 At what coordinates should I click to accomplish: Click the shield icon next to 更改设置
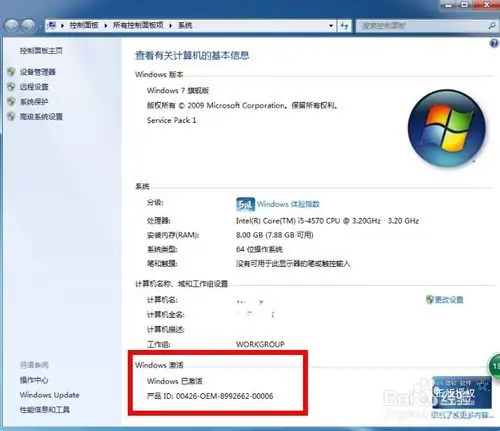pos(430,299)
